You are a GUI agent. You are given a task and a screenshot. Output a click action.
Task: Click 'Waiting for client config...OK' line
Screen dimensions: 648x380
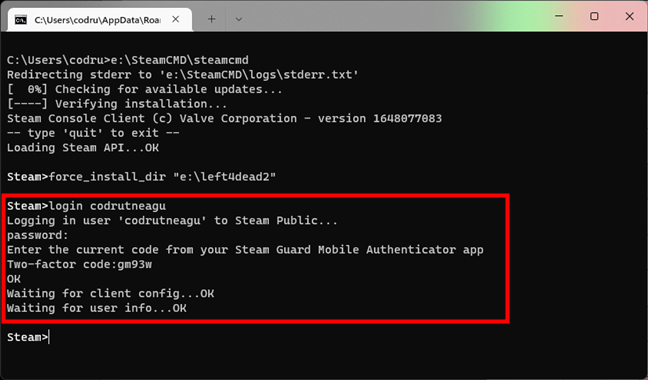click(110, 294)
